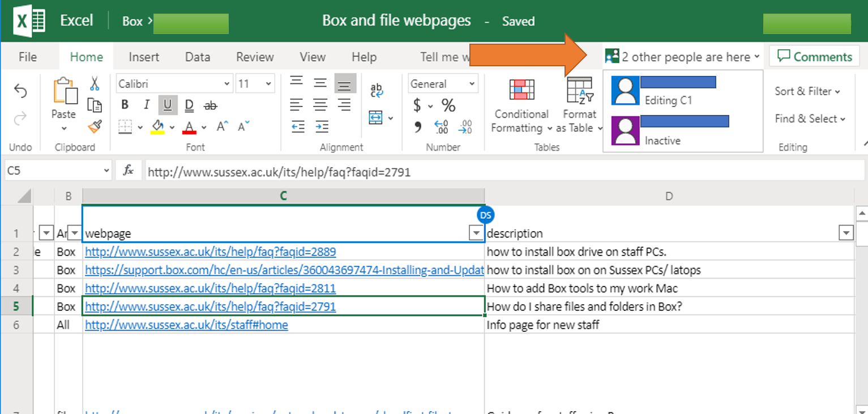
Task: Switch to the View tab
Action: 313,57
